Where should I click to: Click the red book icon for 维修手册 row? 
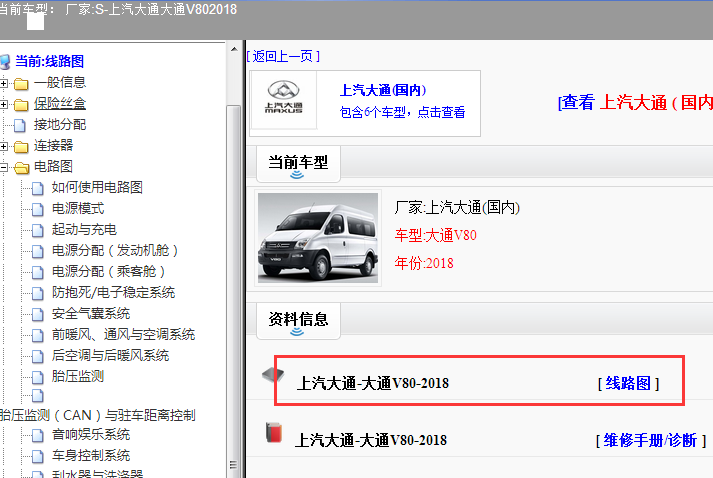[x=274, y=433]
